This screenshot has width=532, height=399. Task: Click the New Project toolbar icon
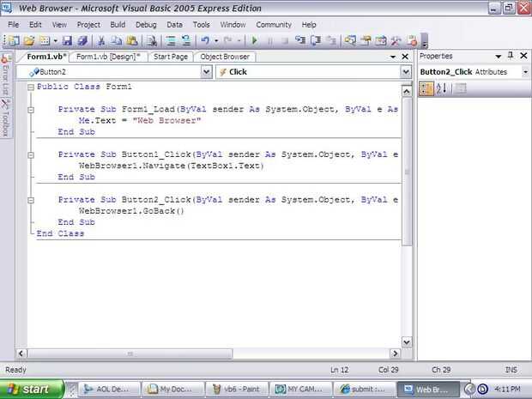14,40
